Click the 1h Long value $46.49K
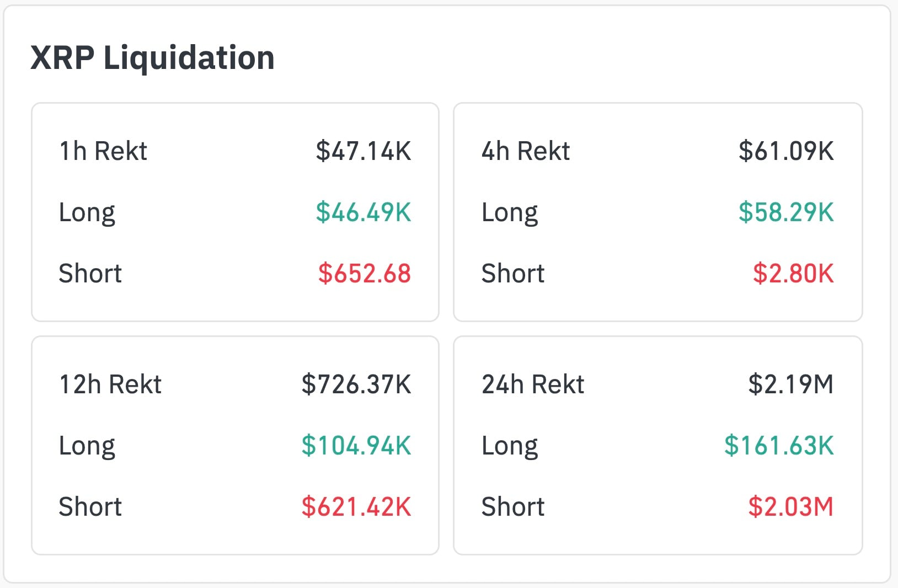This screenshot has width=898, height=588. pos(364,212)
